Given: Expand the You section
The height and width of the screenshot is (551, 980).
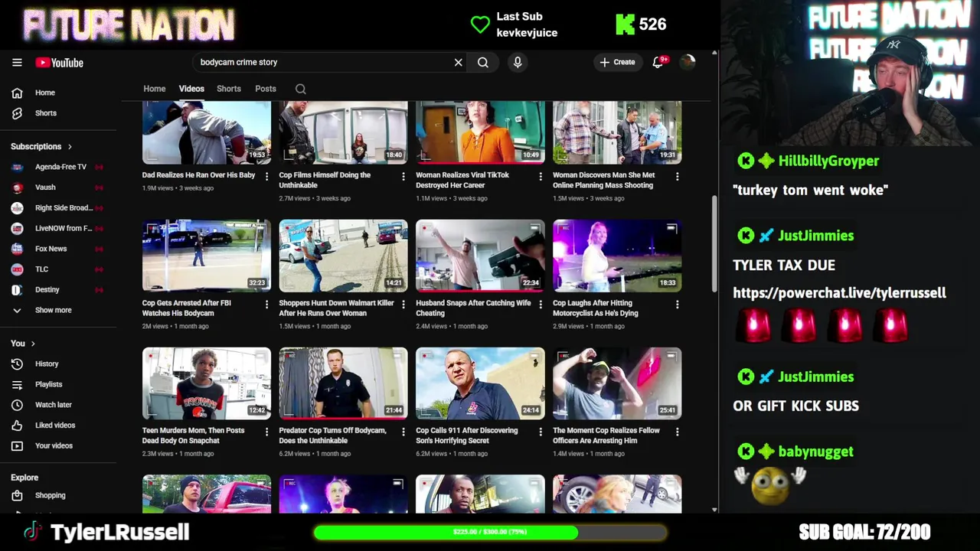Looking at the screenshot, I should 23,344.
